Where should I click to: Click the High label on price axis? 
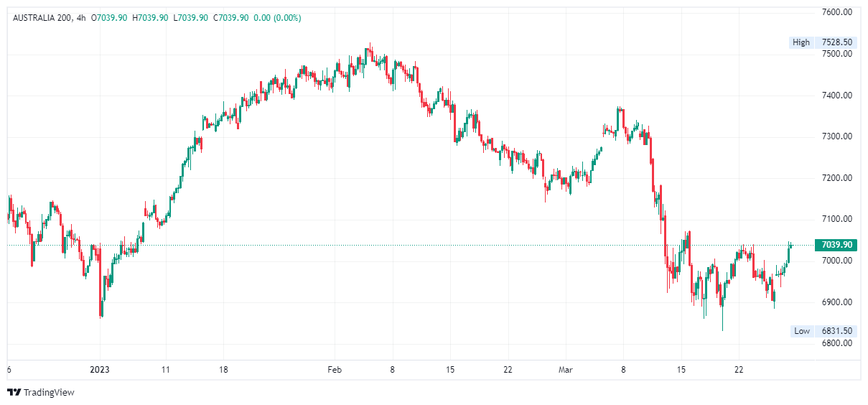pyautogui.click(x=801, y=42)
